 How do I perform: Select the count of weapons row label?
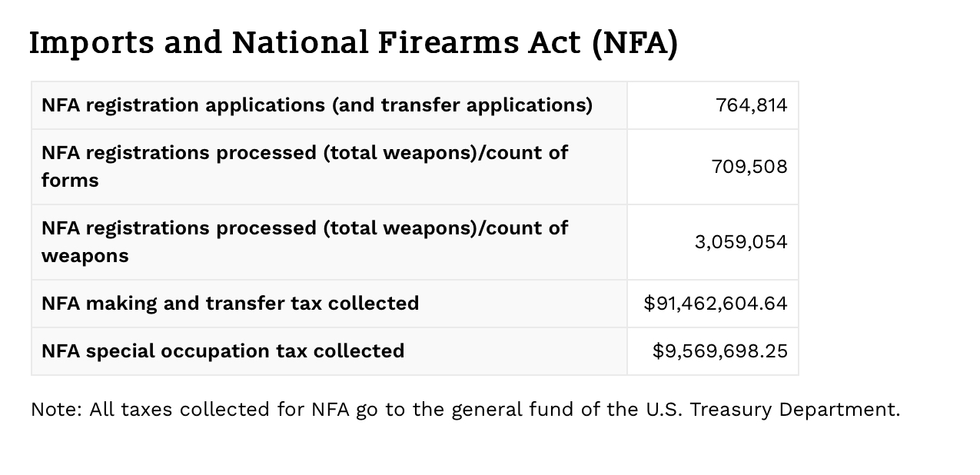tap(304, 241)
